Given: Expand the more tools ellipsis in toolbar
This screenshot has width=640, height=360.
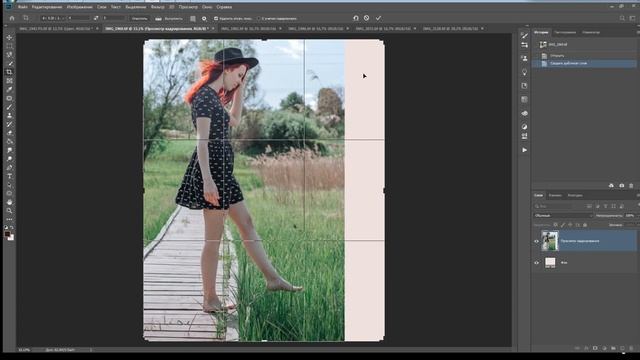Looking at the screenshot, I should pos(9,220).
